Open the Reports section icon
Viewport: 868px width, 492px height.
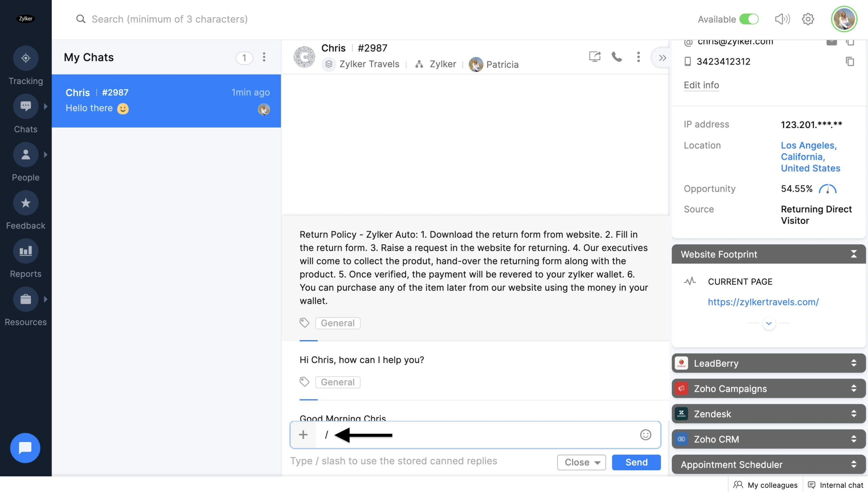point(26,251)
